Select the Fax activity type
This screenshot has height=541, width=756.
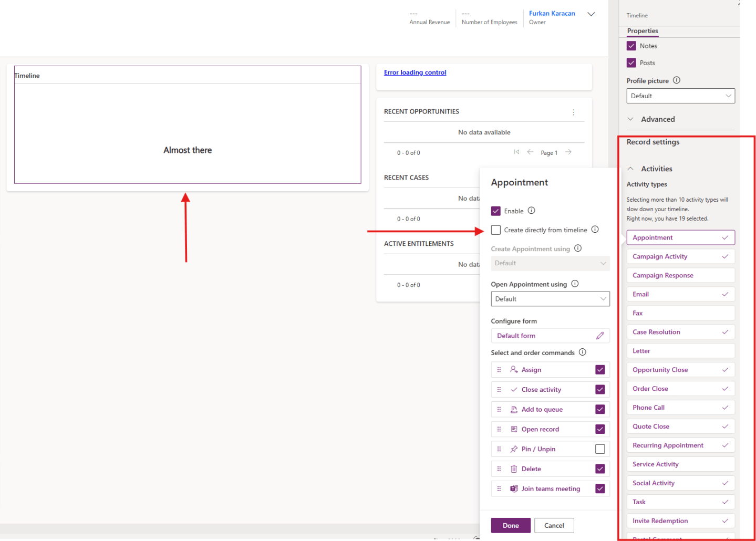tap(681, 313)
